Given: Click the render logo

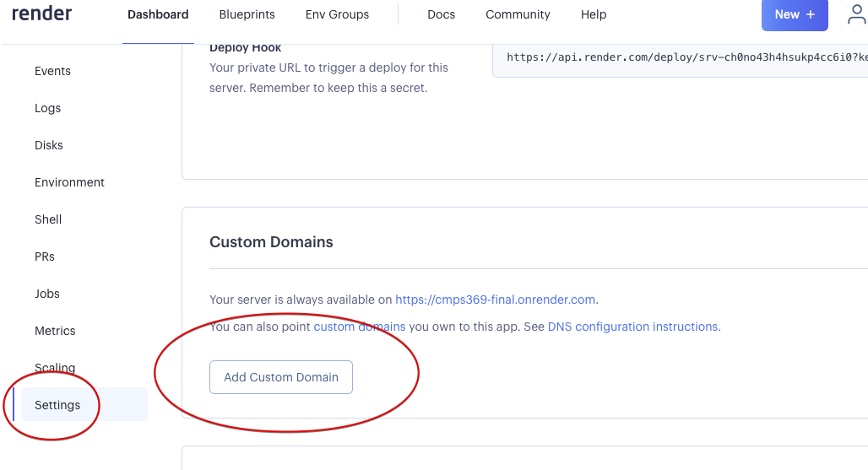Looking at the screenshot, I should click(x=41, y=14).
